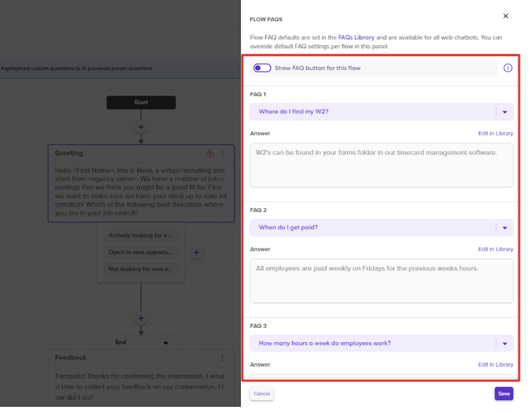Open the Greeting card options menu

222,153
